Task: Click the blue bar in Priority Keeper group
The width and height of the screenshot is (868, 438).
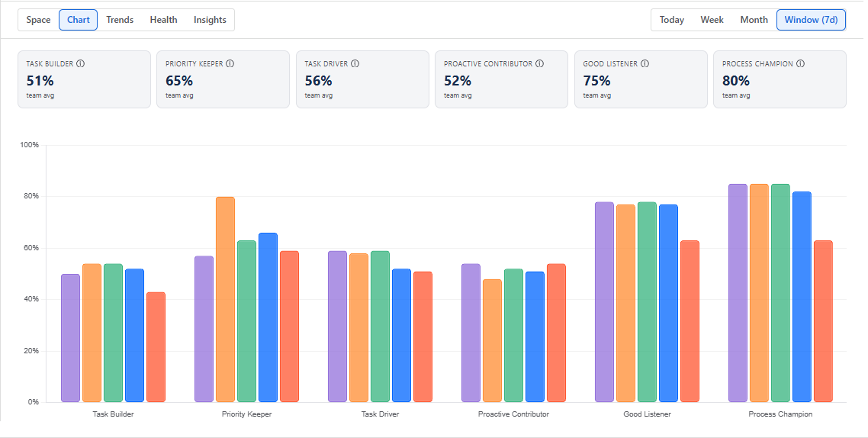Action: pos(268,317)
